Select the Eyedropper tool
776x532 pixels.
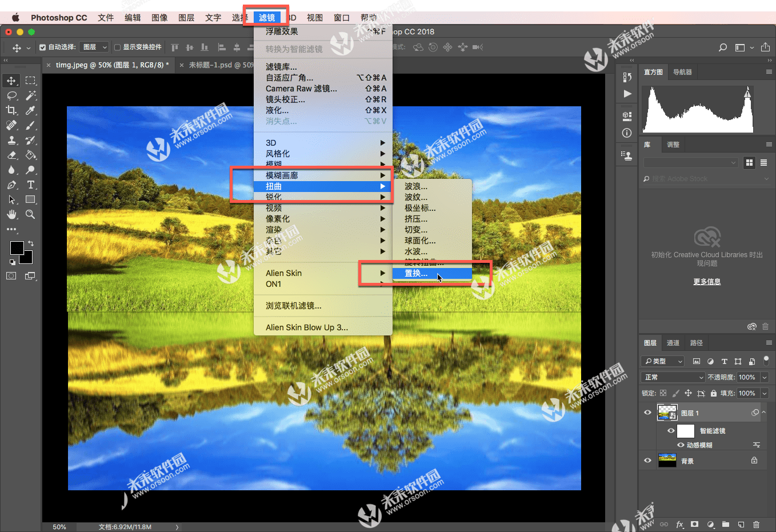click(31, 110)
